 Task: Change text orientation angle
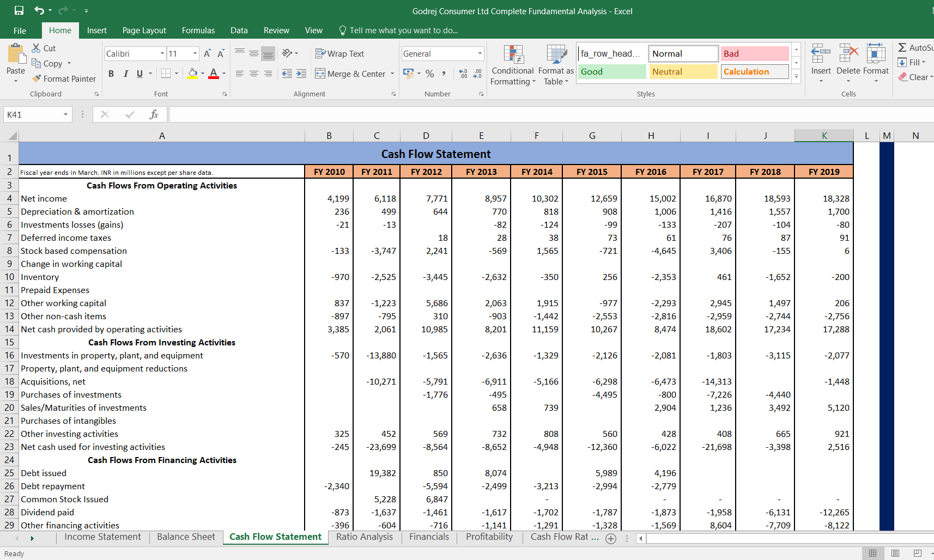click(x=287, y=53)
